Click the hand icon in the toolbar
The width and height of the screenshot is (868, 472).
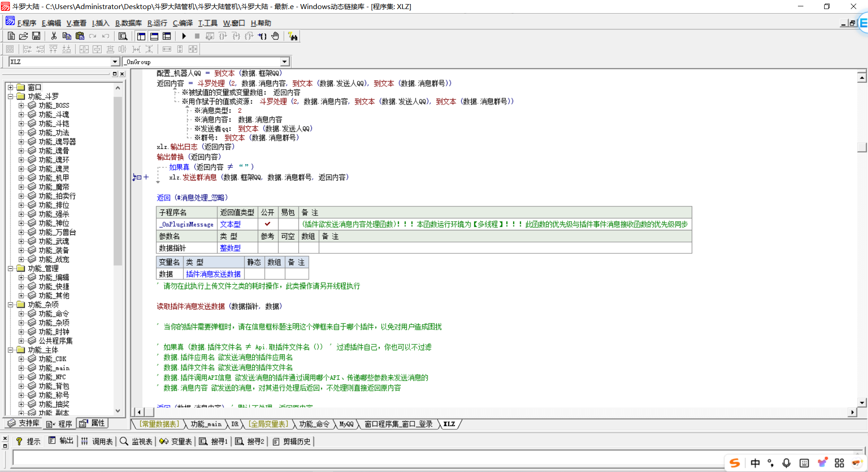[x=275, y=36]
